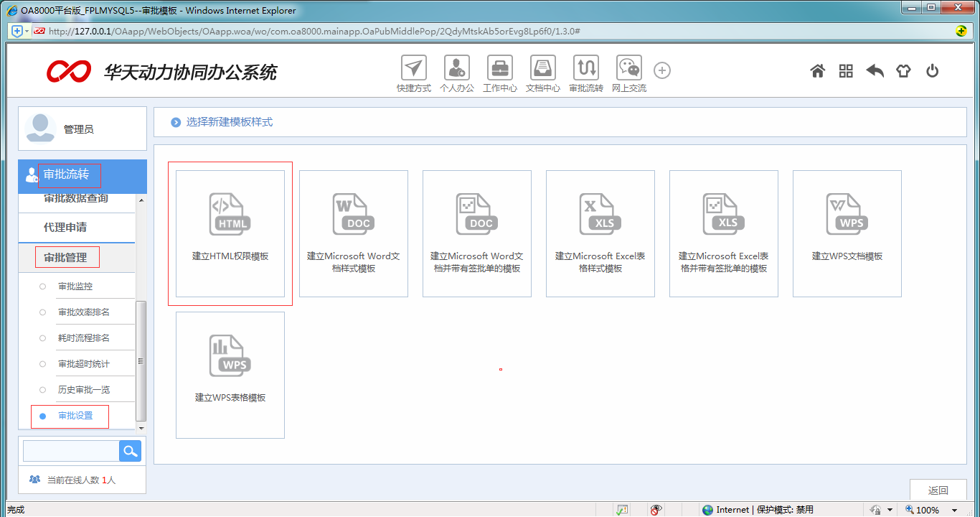Open the 工作中心 work center
Image resolution: width=980 pixels, height=517 pixels.
(x=499, y=72)
